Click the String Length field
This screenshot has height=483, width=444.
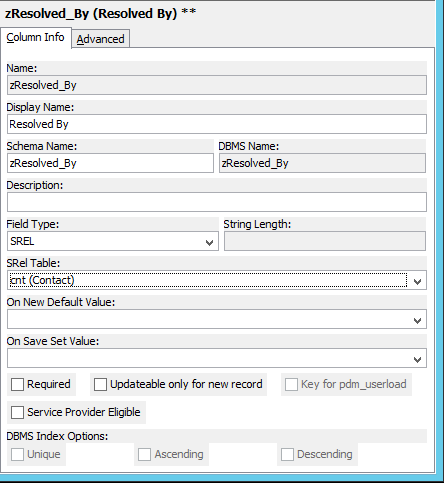click(325, 241)
